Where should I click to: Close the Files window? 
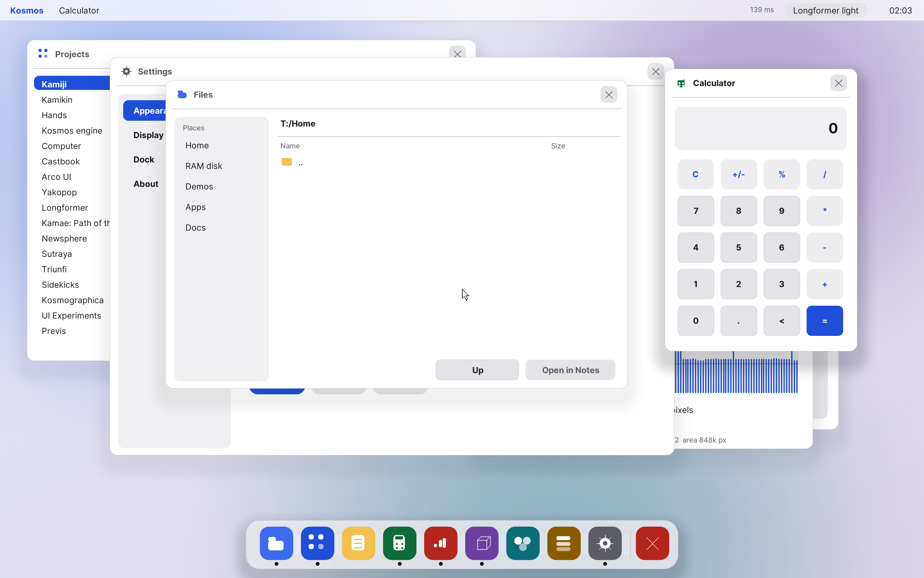pyautogui.click(x=609, y=94)
